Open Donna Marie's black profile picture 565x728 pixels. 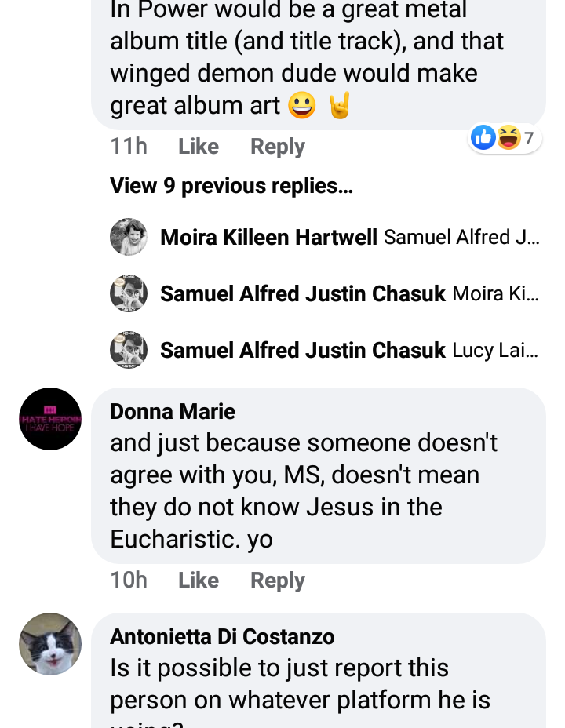click(x=50, y=419)
